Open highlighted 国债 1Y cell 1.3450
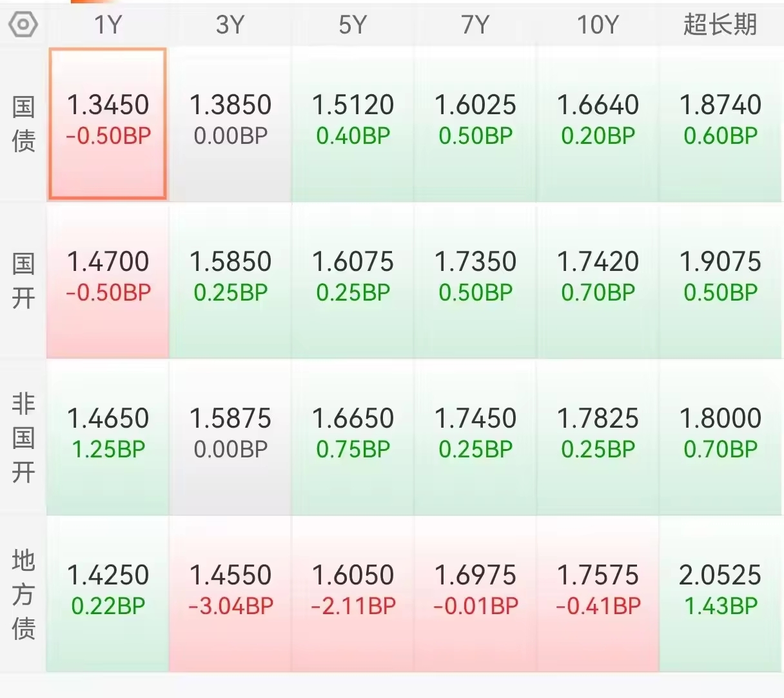This screenshot has width=784, height=698. [108, 123]
